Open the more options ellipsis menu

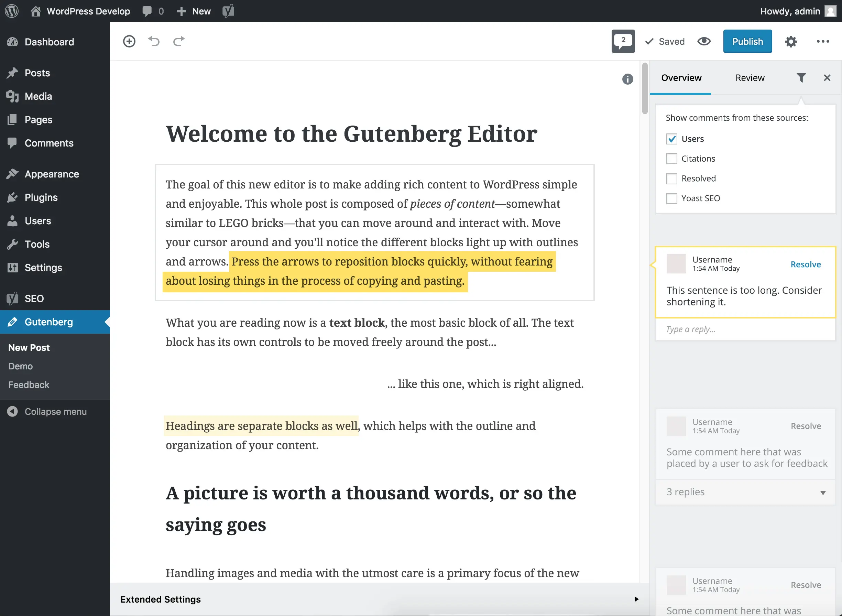[x=823, y=41]
